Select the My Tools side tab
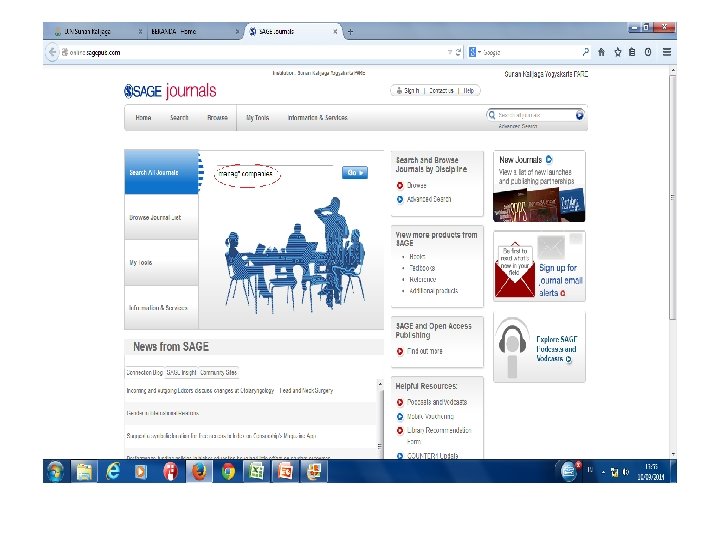Screen dimensions: 720x540 161,263
